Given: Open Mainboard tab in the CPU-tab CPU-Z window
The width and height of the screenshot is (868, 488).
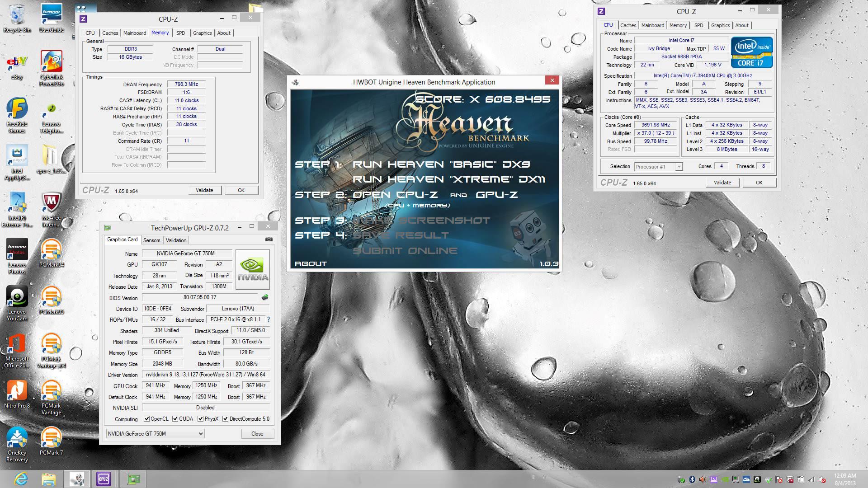Looking at the screenshot, I should 653,25.
